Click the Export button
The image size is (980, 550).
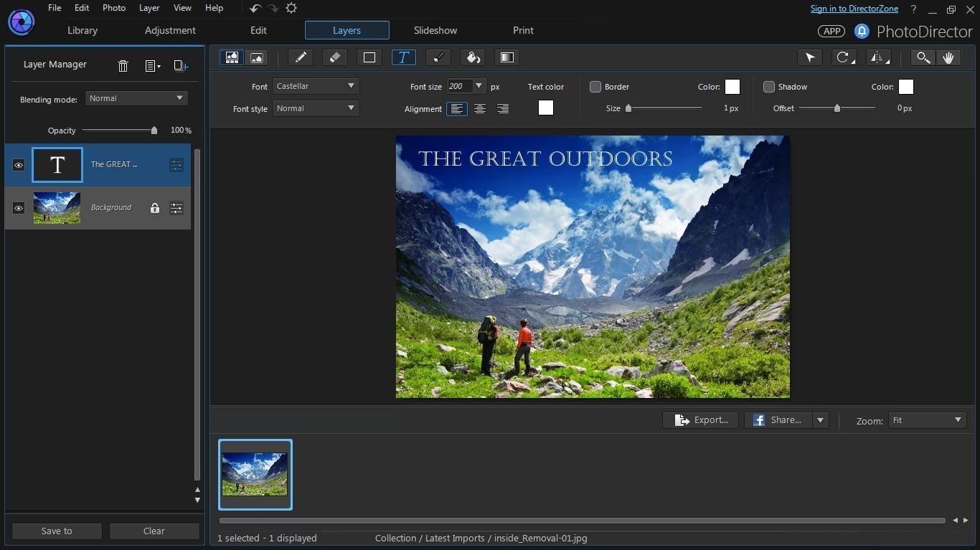(x=699, y=419)
